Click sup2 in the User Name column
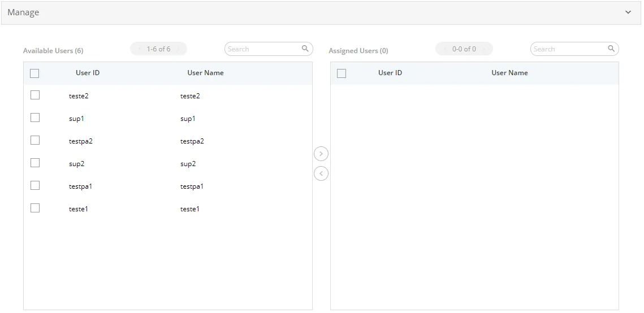 [x=188, y=164]
